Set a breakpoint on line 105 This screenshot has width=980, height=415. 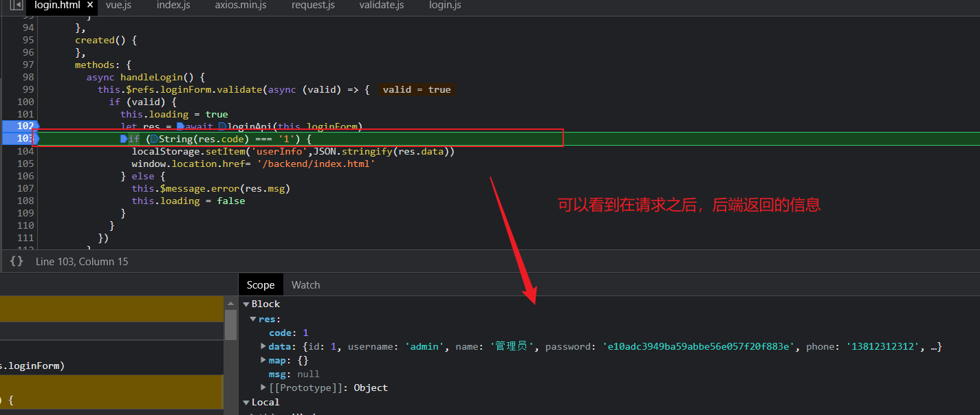[25, 164]
